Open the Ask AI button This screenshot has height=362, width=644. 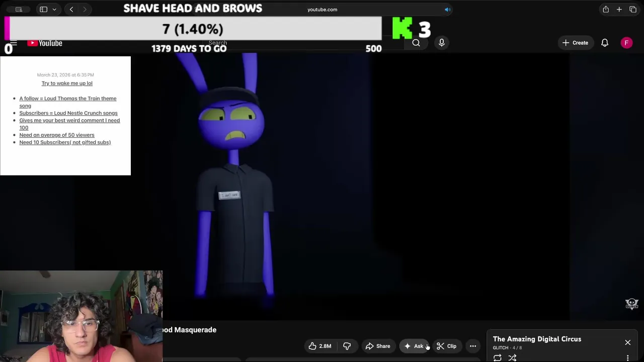point(414,346)
